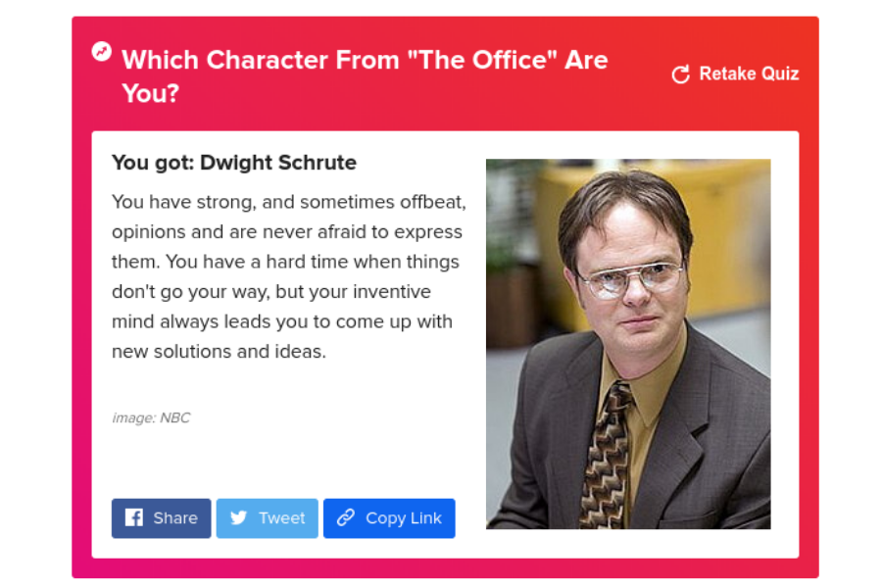Click the word "Dwight Schrute" in the result

(x=278, y=163)
